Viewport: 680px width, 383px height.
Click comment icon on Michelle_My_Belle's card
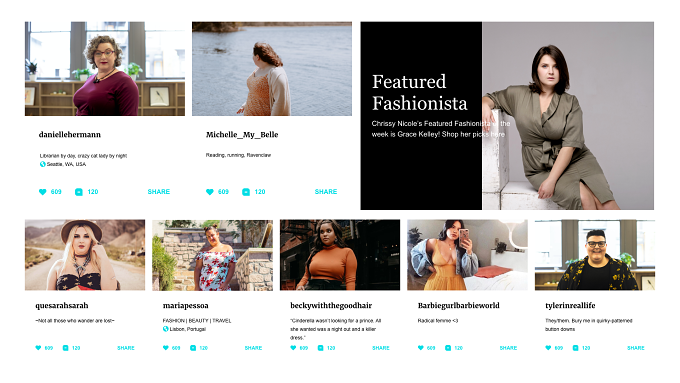[246, 192]
